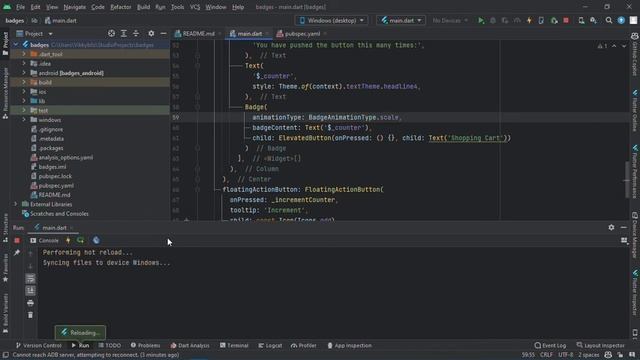
Task: Expand the android folder
Action: [x=24, y=73]
